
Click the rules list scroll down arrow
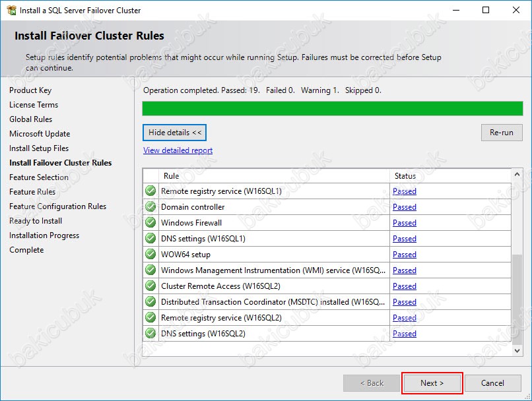coord(517,351)
